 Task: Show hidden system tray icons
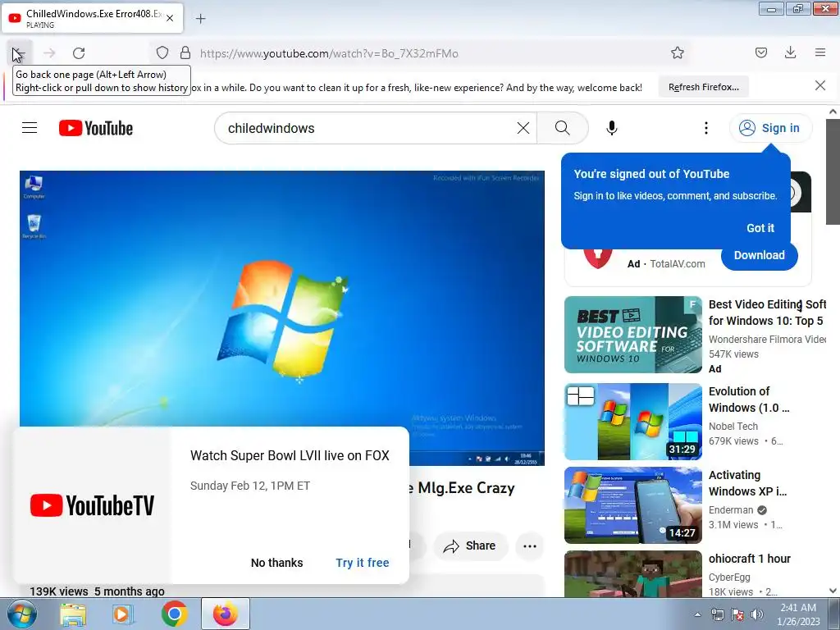pos(697,614)
